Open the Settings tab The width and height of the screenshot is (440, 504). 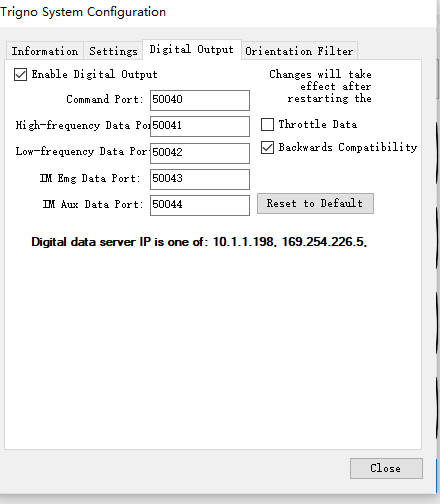pyautogui.click(x=113, y=51)
